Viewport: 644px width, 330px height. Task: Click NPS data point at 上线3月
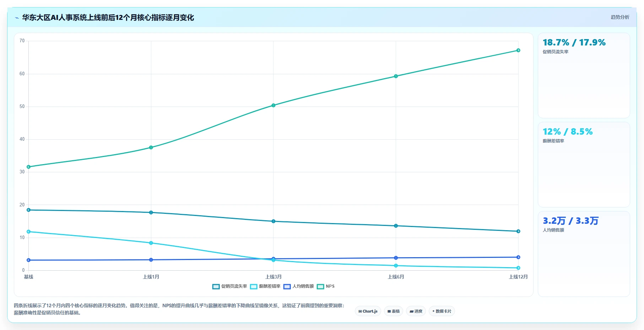pos(274,106)
